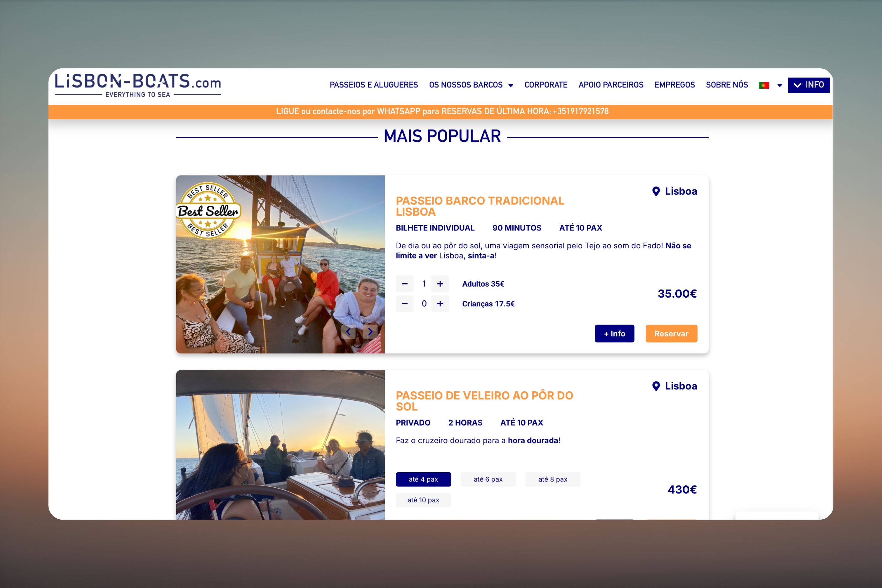Viewport: 882px width, 588px height.
Task: Open Sobre Nós page
Action: click(x=727, y=85)
